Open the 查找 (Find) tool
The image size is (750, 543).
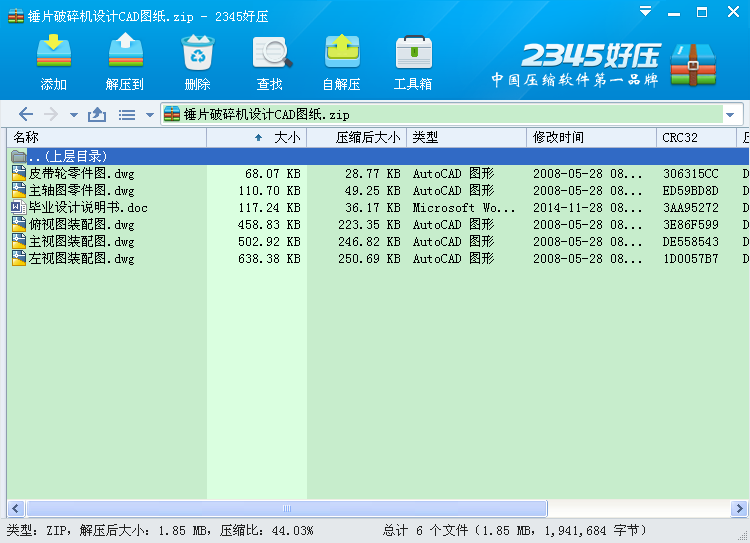click(x=269, y=61)
